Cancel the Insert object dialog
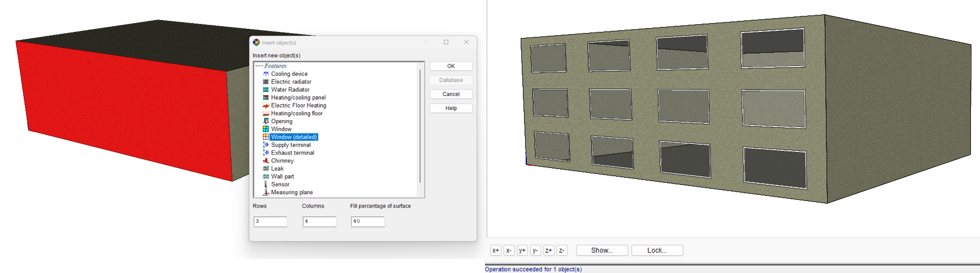Image resolution: width=980 pixels, height=273 pixels. (451, 94)
